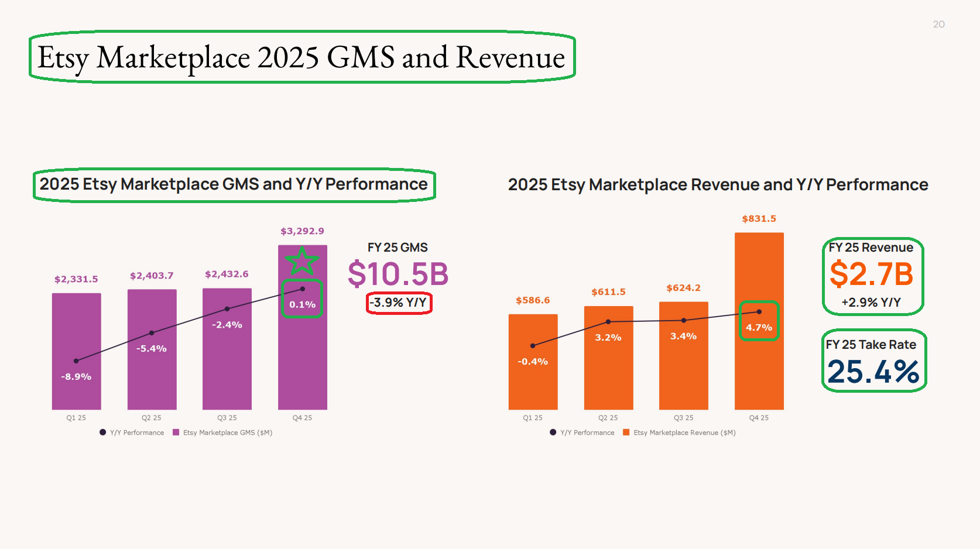Click the Y/Y Performance legend dot under the GMS chart
Screen dimensions: 980x549
click(103, 433)
